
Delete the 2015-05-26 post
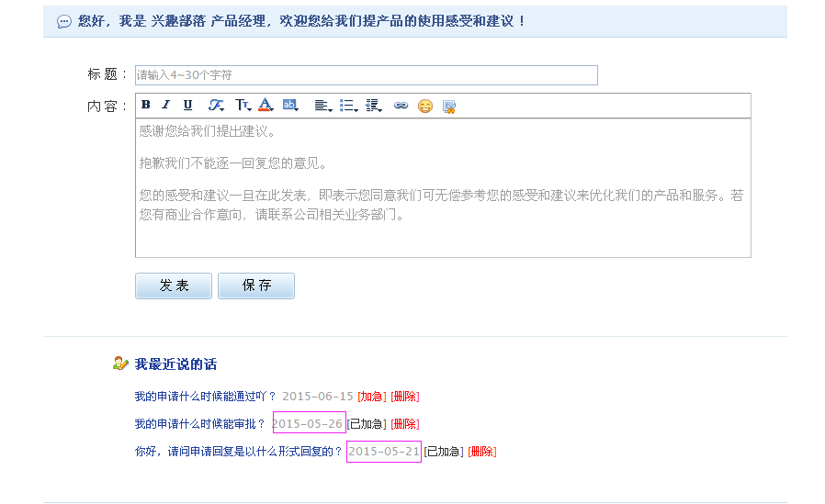[x=404, y=423]
